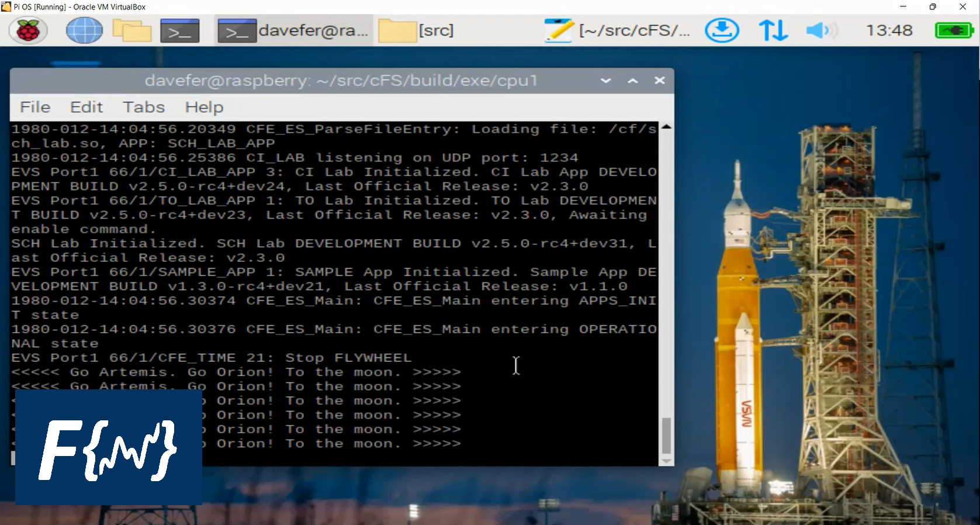Image resolution: width=980 pixels, height=525 pixels.
Task: Minimize the terminal using the down-chevron button
Action: pyautogui.click(x=606, y=81)
